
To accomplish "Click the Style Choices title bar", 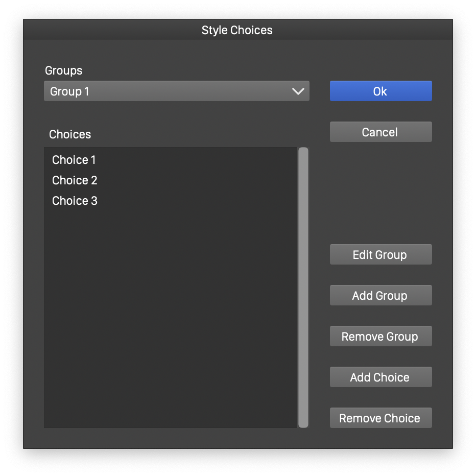I will [237, 30].
